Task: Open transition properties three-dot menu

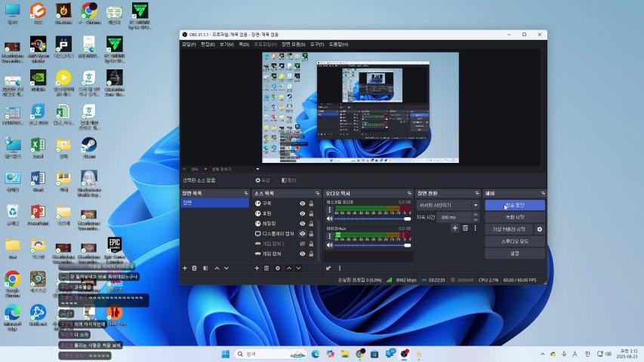Action: click(475, 228)
